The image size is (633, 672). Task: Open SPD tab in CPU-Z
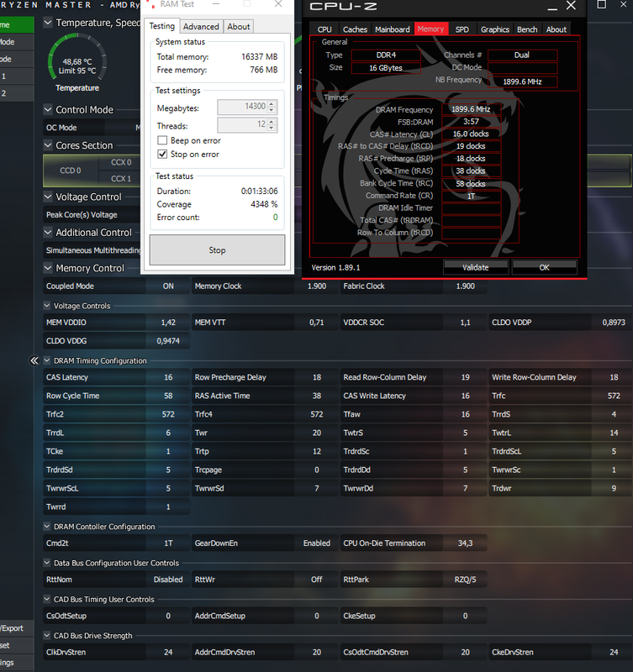[462, 29]
